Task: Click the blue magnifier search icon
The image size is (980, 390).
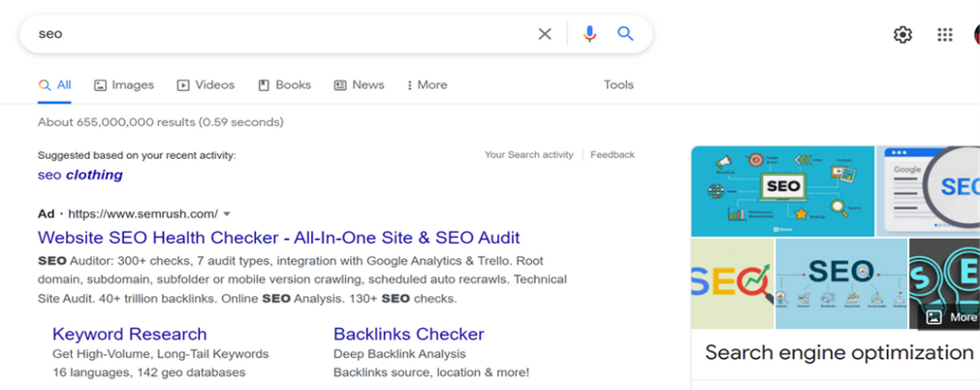Action: [625, 34]
